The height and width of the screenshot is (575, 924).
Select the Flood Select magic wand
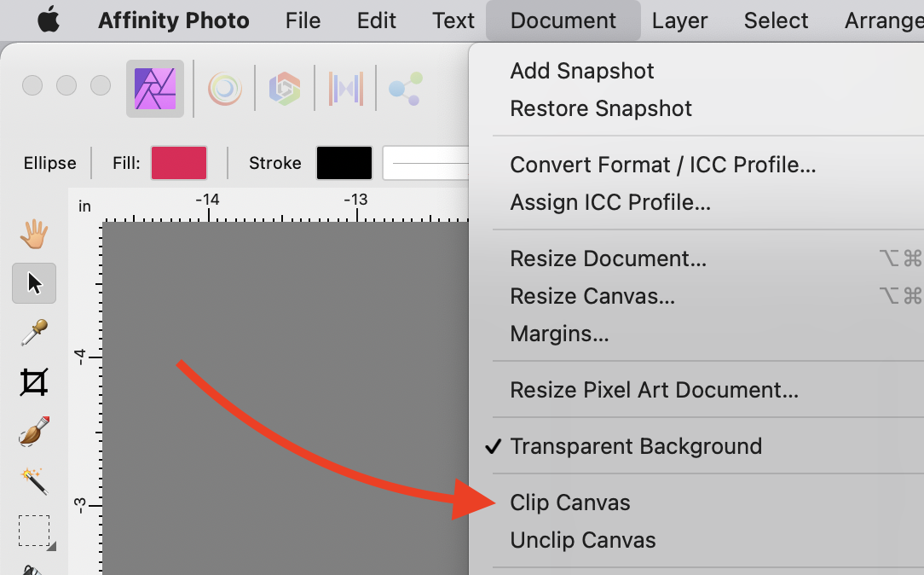point(34,481)
